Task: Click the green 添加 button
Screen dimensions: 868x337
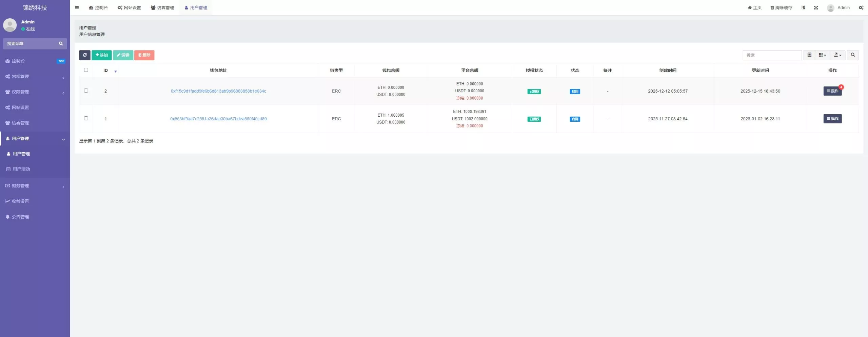Action: click(101, 55)
